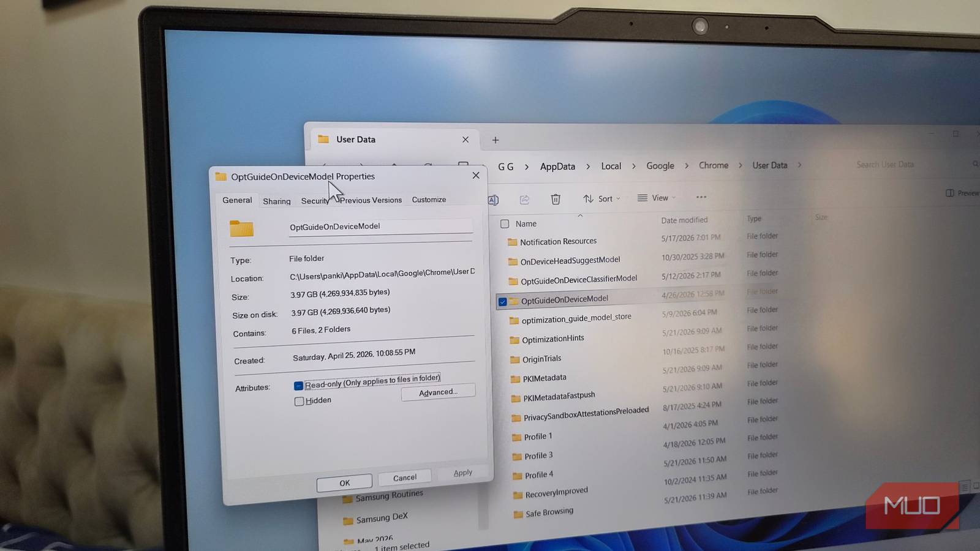This screenshot has height=551, width=980.
Task: Open the See more options menu
Action: [x=701, y=197]
